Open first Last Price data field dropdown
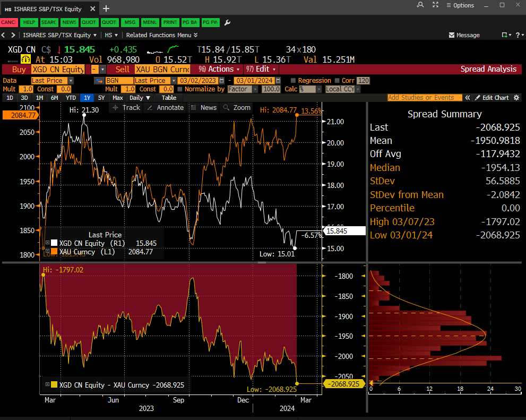This screenshot has height=420, width=526. point(71,81)
